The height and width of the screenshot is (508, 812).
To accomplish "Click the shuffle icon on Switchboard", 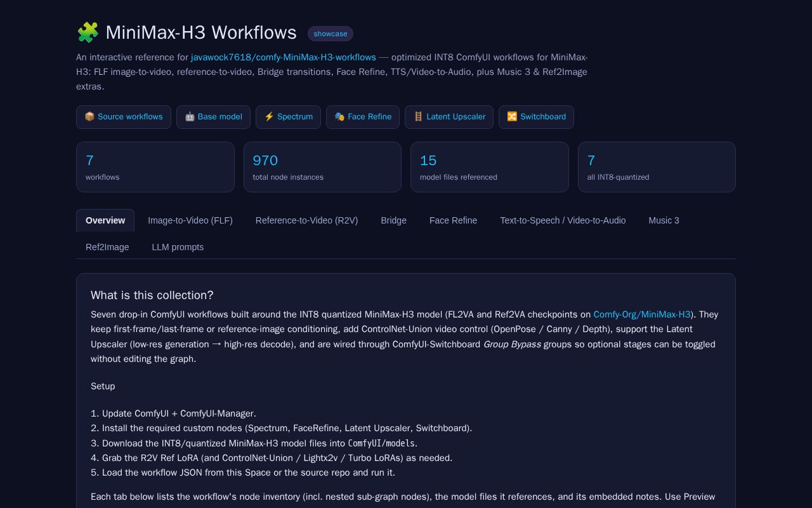I will (512, 117).
